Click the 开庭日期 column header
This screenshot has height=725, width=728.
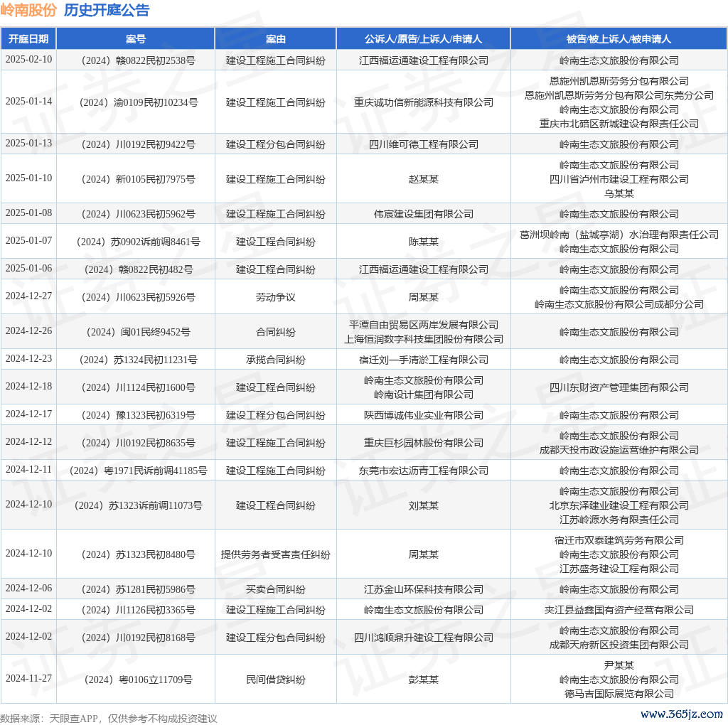coord(28,39)
